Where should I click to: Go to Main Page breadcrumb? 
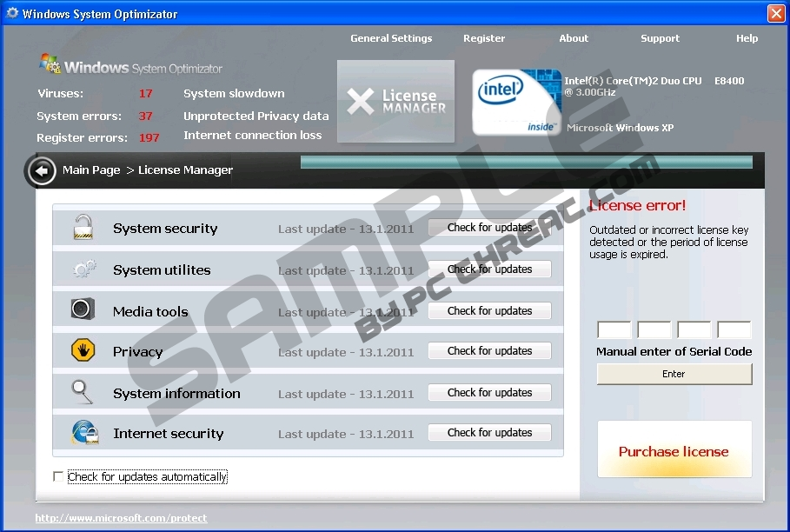click(x=91, y=170)
